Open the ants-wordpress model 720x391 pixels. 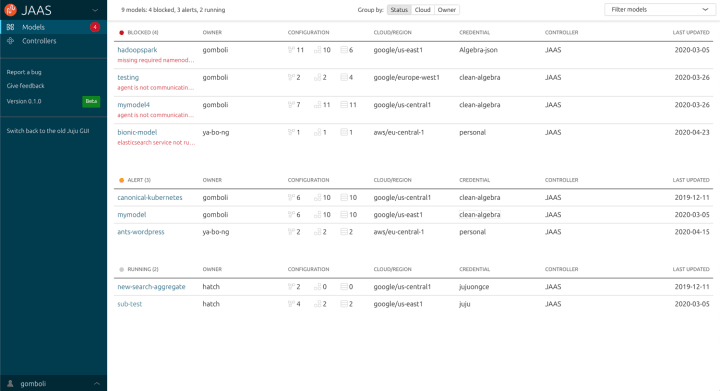point(141,232)
